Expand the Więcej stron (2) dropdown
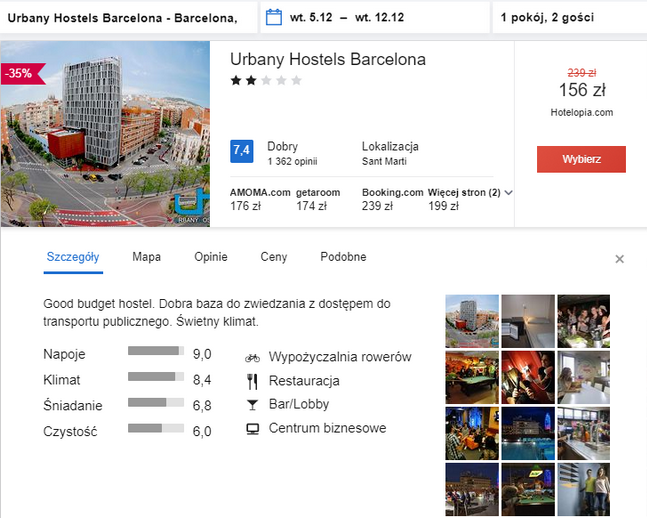This screenshot has height=518, width=647. (x=508, y=192)
